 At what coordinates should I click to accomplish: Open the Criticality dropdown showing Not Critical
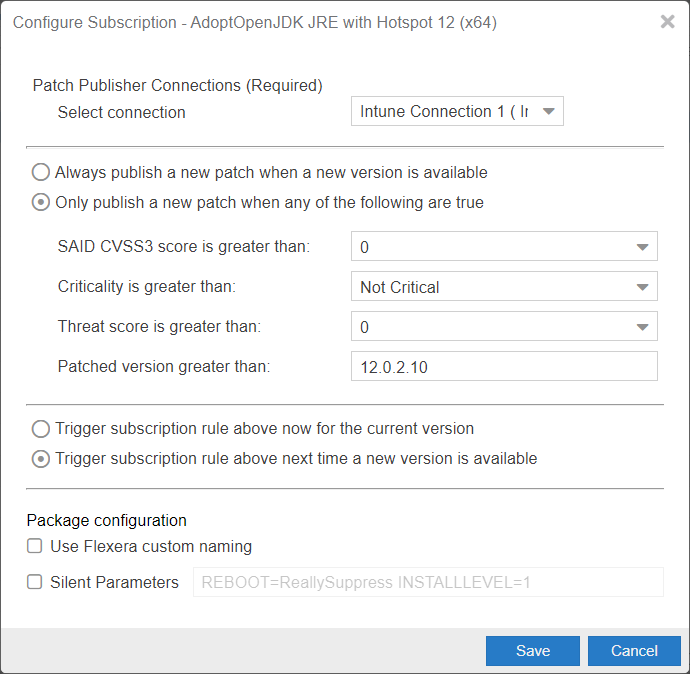(x=504, y=286)
